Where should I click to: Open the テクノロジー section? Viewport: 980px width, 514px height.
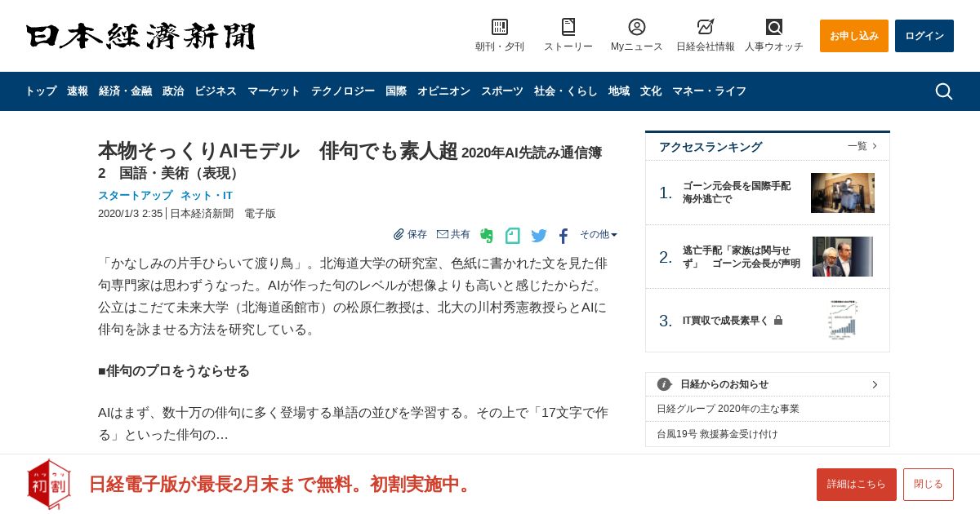tap(343, 91)
